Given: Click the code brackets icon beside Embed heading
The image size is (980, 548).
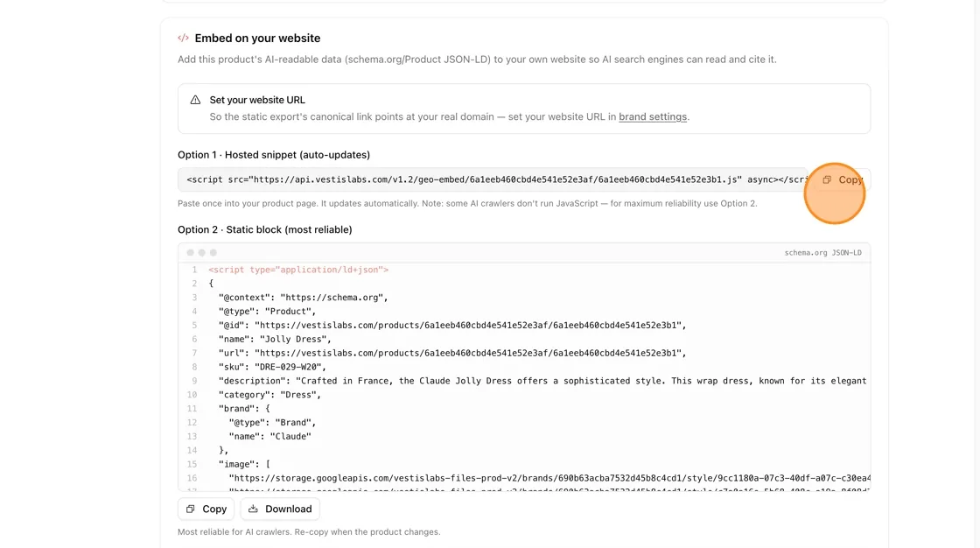Looking at the screenshot, I should [x=183, y=39].
